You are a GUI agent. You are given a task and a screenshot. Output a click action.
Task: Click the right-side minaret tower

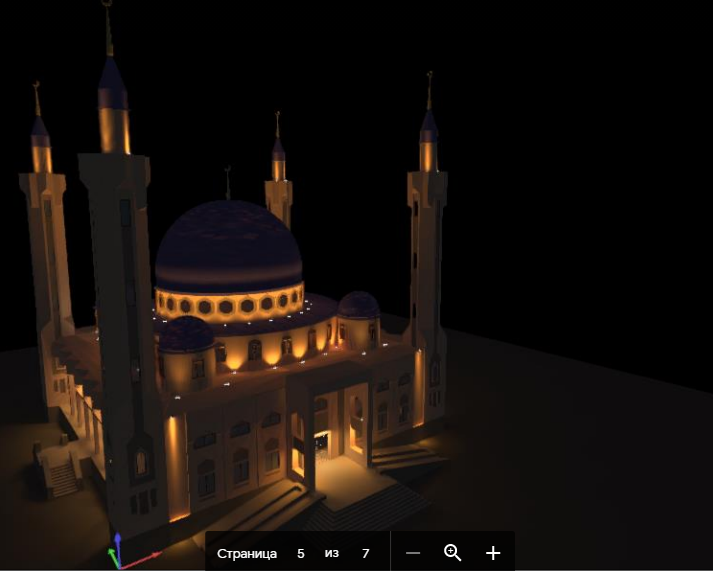coord(427,255)
